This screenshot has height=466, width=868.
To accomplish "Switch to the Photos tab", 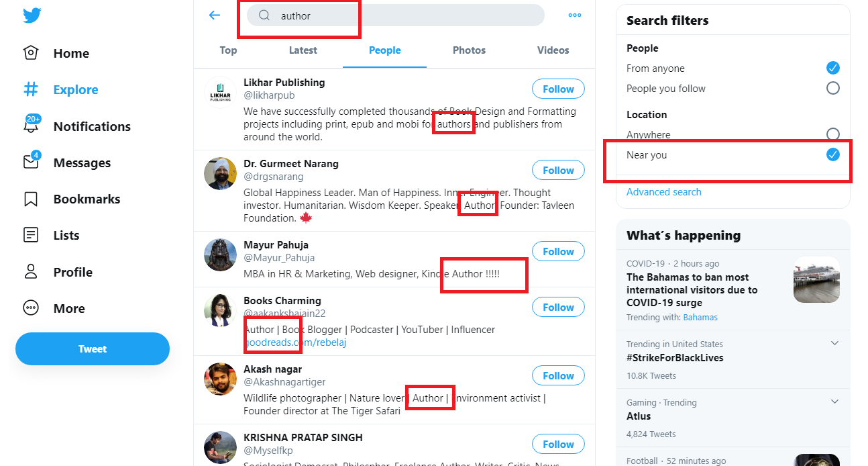I will coord(469,50).
